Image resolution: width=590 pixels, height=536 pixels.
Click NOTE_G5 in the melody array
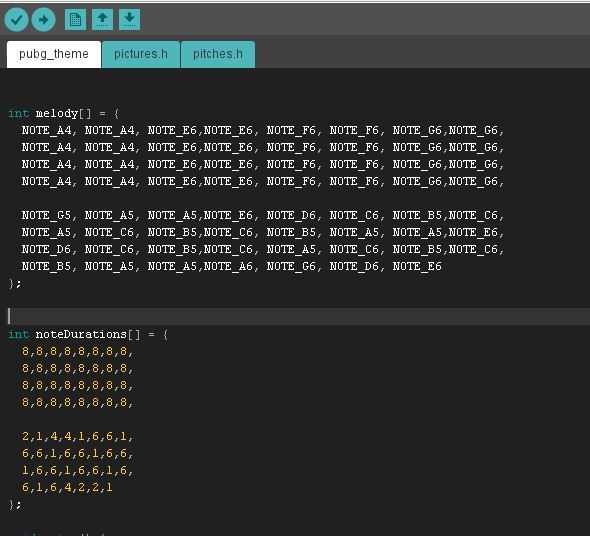(46, 215)
